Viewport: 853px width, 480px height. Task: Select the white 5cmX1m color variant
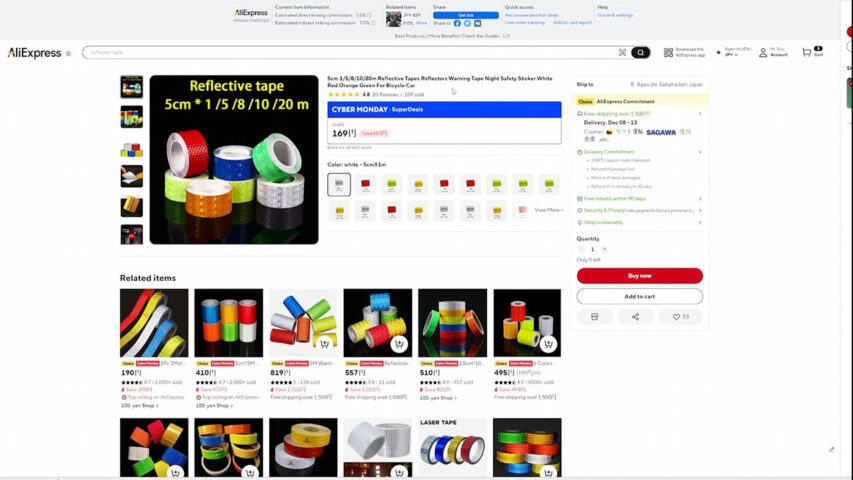click(x=339, y=184)
